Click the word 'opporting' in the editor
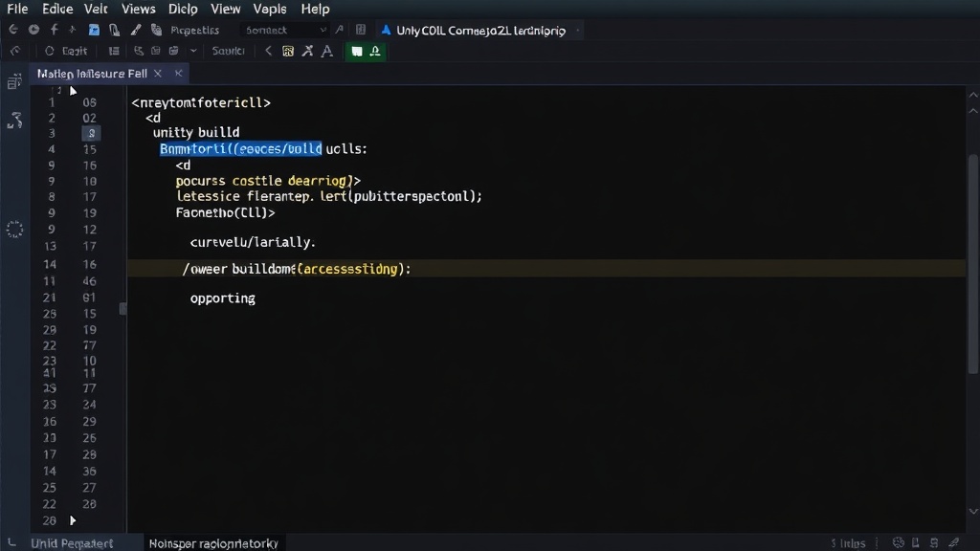Screen dimensions: 980x551 tap(222, 298)
